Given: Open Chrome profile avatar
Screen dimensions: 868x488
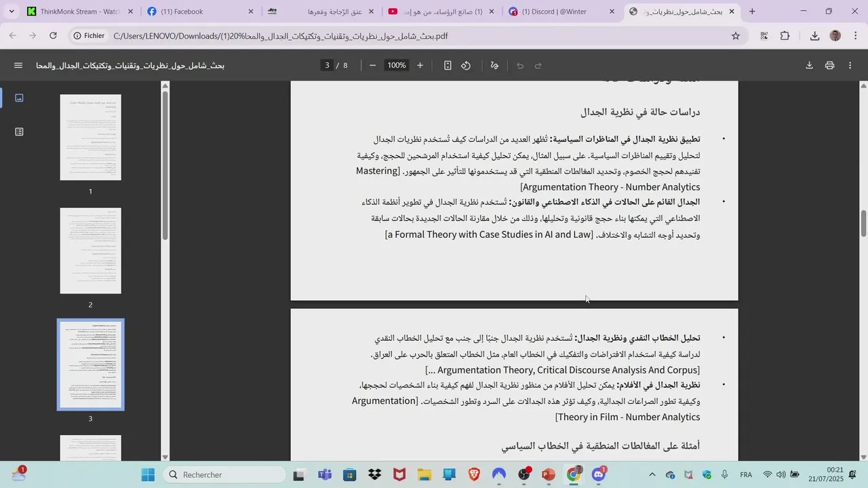Looking at the screenshot, I should [x=835, y=36].
